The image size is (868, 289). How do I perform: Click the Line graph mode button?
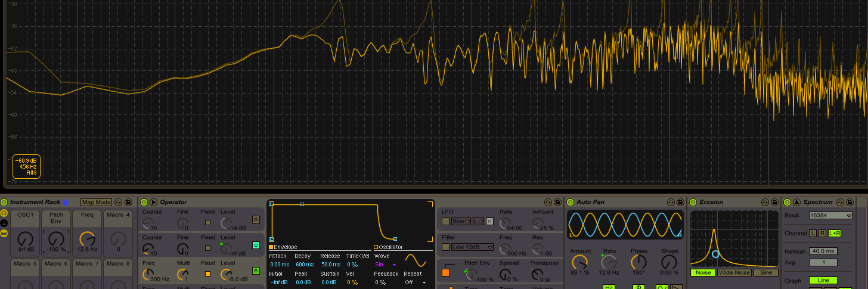pyautogui.click(x=823, y=280)
